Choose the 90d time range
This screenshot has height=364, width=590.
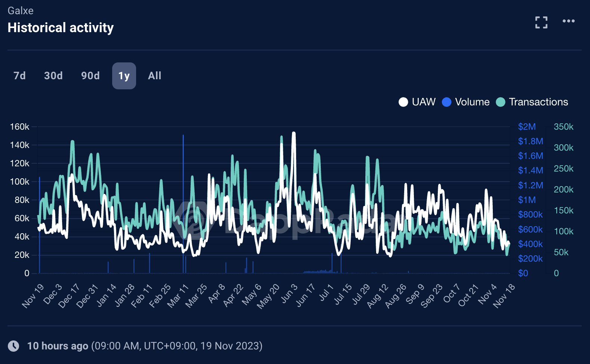coord(90,76)
